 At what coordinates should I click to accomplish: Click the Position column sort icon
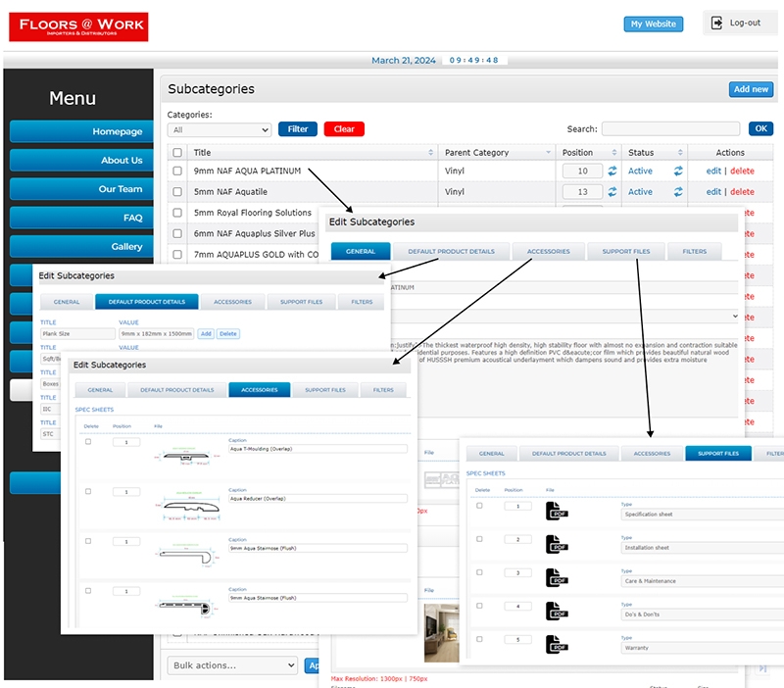pyautogui.click(x=612, y=153)
